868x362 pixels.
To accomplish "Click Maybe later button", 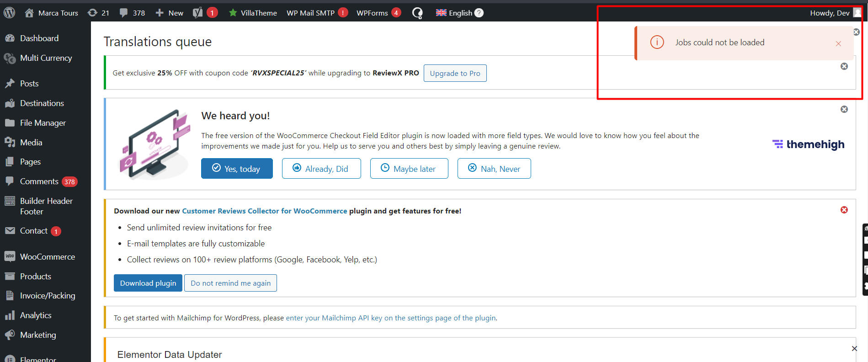I will [409, 169].
